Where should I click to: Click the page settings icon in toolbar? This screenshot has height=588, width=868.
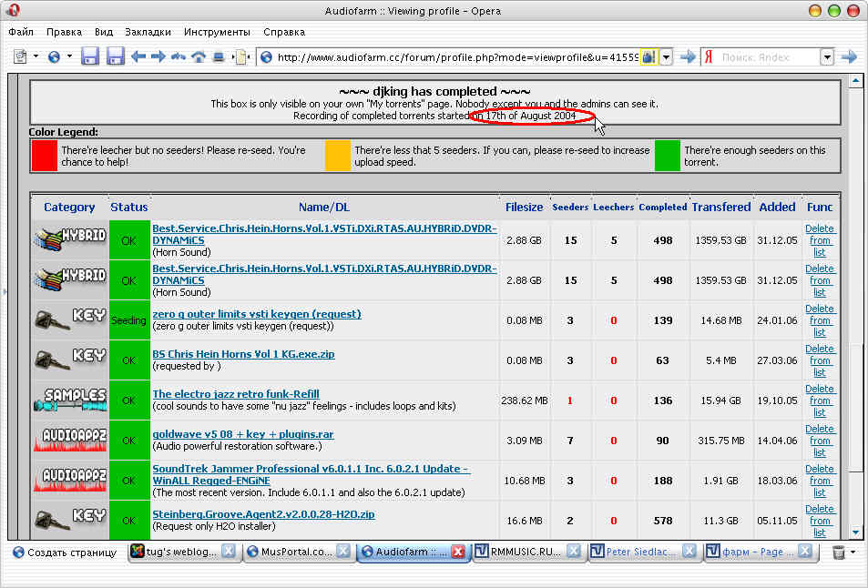pos(20,56)
